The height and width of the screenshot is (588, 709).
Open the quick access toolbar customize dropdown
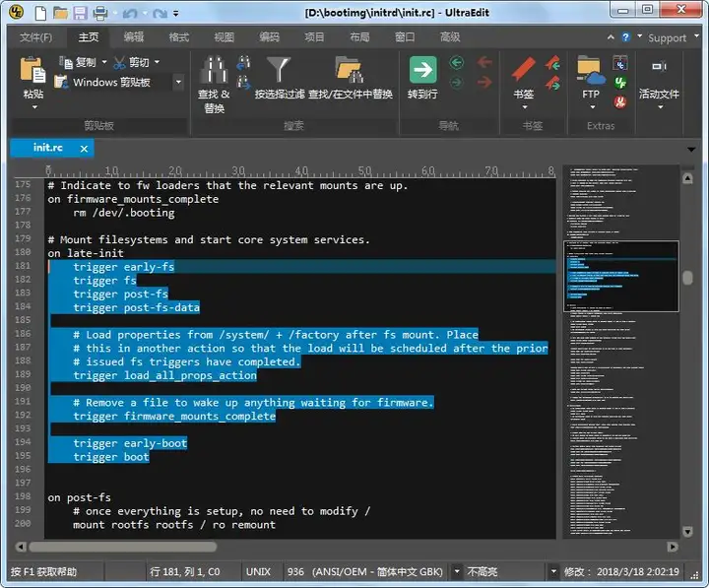pos(176,14)
